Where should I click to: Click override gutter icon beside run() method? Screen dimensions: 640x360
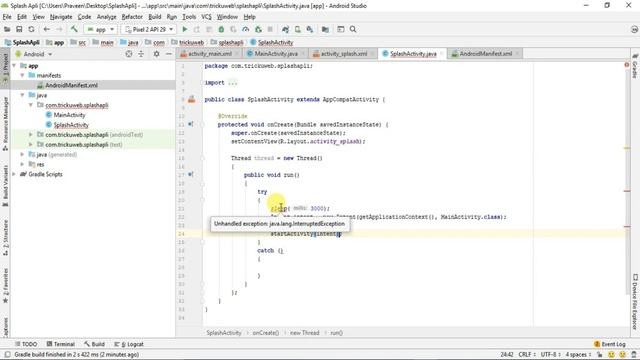click(x=191, y=175)
